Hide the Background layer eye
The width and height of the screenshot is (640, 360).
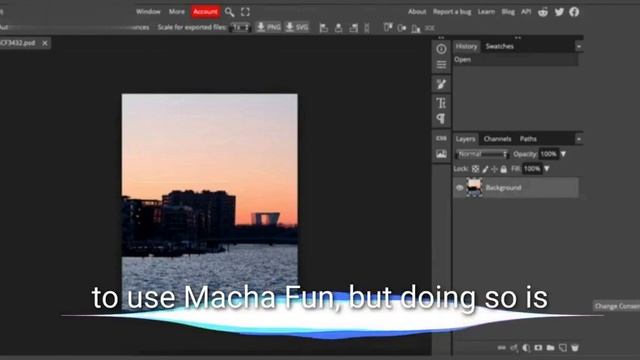(460, 188)
